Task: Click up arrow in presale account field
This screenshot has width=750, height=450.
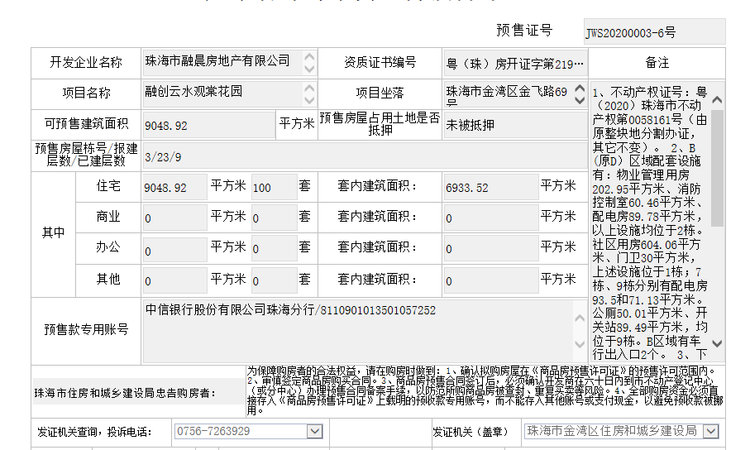Action: [x=580, y=318]
